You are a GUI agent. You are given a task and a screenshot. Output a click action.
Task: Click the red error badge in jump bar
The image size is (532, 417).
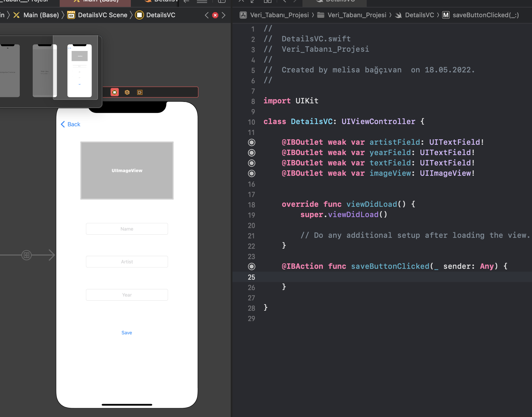[x=215, y=15]
